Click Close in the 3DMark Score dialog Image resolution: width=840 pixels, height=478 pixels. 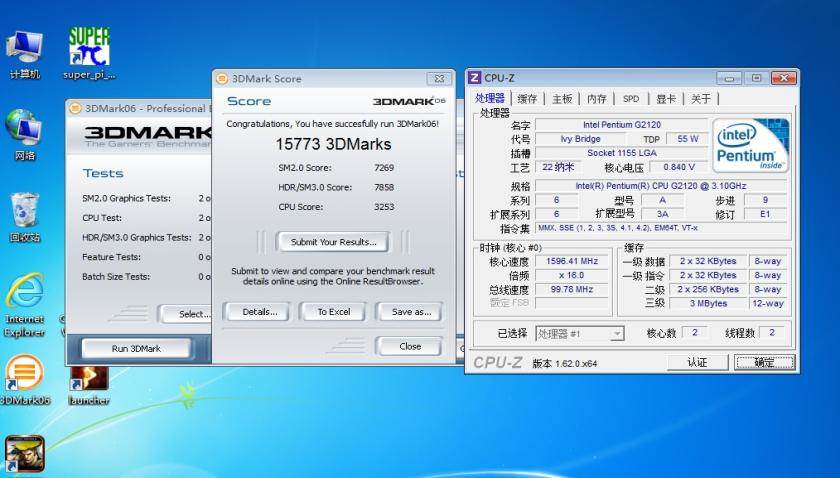[410, 346]
